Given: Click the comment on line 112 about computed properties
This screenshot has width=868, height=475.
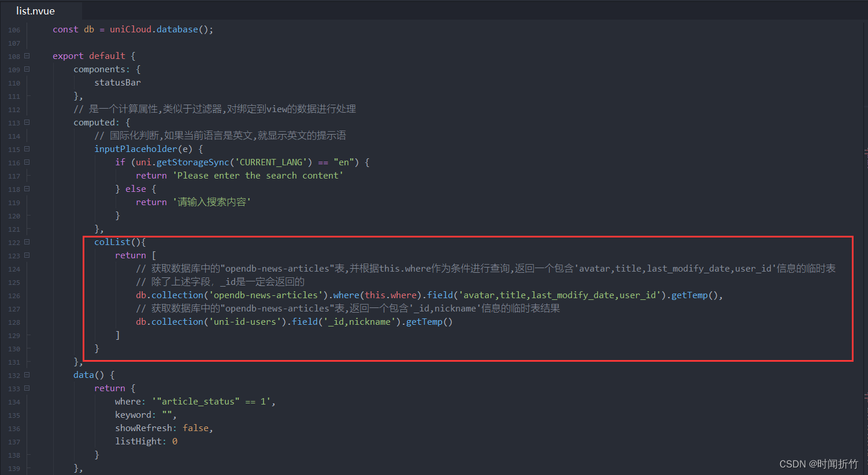Looking at the screenshot, I should pyautogui.click(x=214, y=109).
